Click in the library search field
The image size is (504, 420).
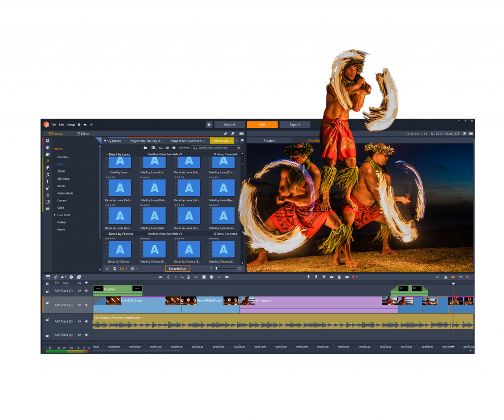tap(217, 148)
